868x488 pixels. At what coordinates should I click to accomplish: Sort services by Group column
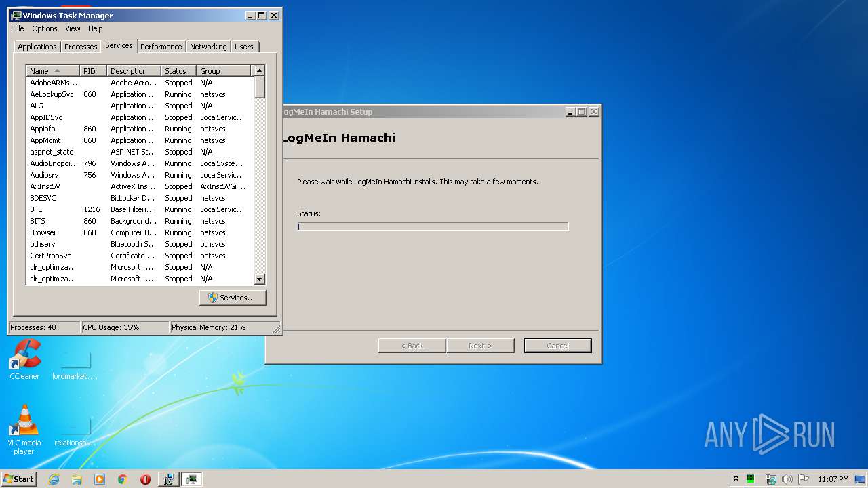click(x=224, y=71)
